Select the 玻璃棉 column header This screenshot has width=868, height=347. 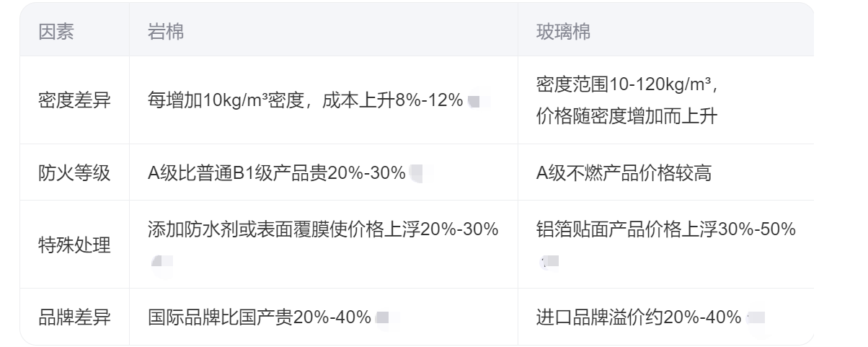click(x=564, y=32)
